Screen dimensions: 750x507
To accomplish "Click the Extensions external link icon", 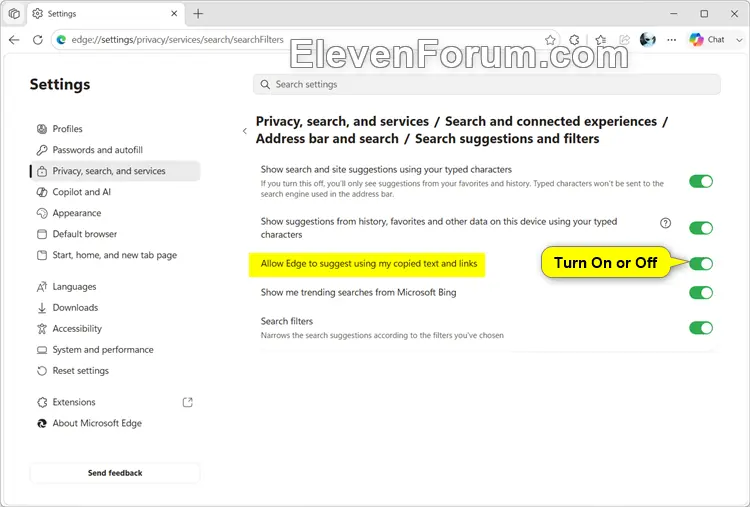I will pyautogui.click(x=188, y=402).
